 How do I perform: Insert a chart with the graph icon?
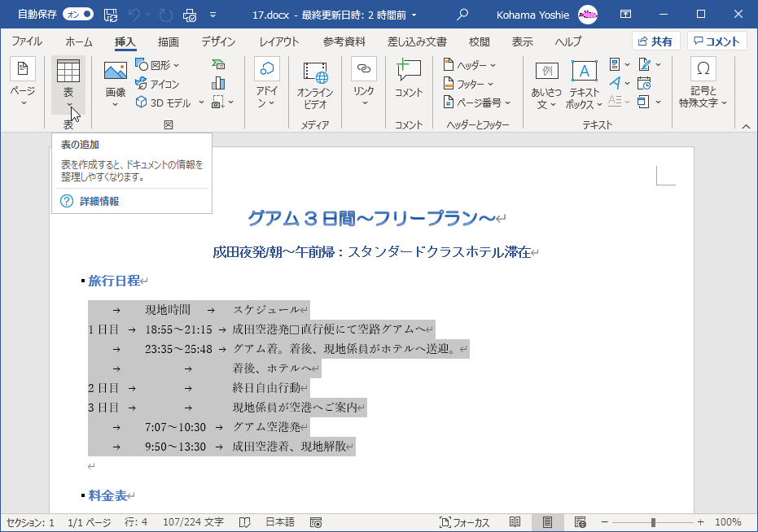(218, 83)
